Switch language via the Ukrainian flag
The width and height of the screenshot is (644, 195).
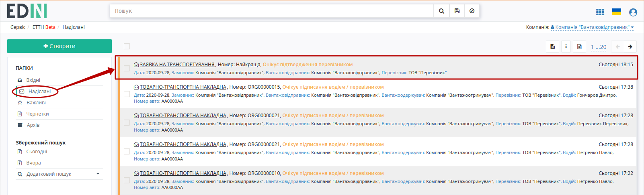coord(617,12)
